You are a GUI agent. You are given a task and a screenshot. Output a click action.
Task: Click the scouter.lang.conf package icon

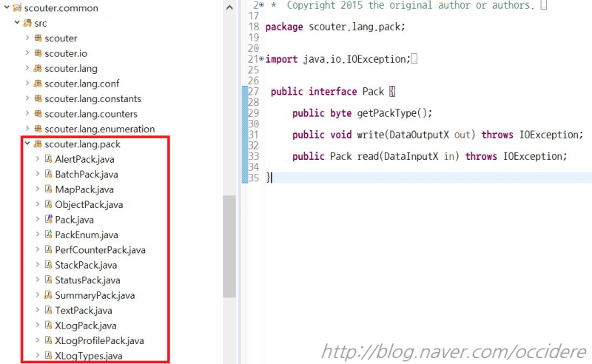click(x=38, y=83)
